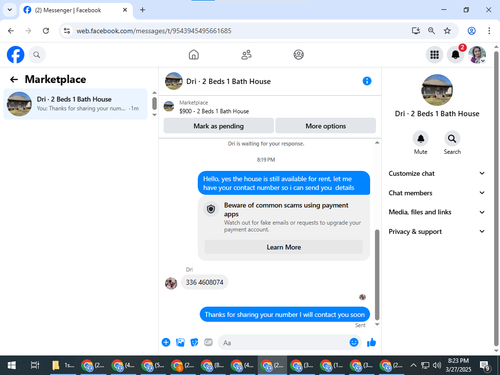Open conversation information blue icon
This screenshot has height=375, width=500.
367,81
